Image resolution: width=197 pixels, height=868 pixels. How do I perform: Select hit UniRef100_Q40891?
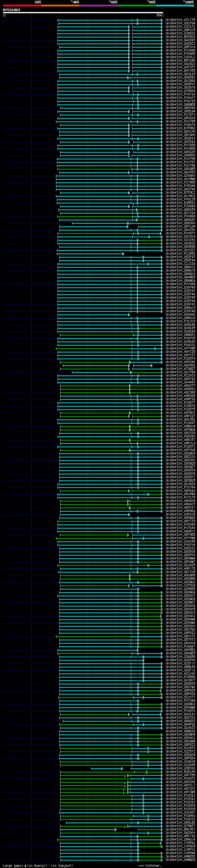pyautogui.click(x=180, y=365)
